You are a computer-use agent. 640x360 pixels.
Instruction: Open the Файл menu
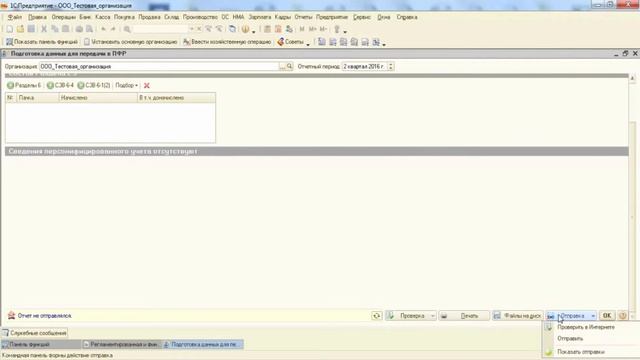[x=15, y=17]
